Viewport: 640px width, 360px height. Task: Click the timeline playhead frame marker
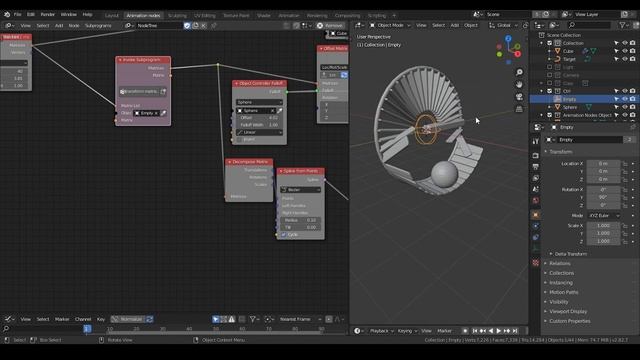87,329
